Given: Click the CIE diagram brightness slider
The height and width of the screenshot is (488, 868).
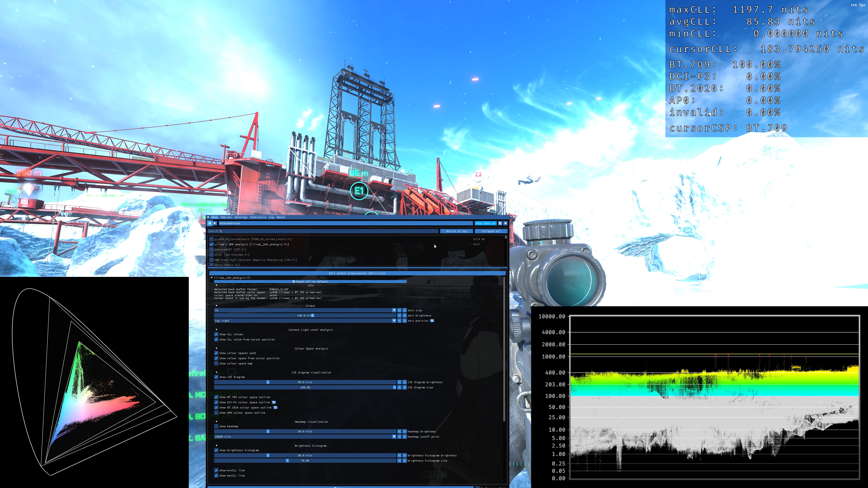Looking at the screenshot, I should 305,382.
